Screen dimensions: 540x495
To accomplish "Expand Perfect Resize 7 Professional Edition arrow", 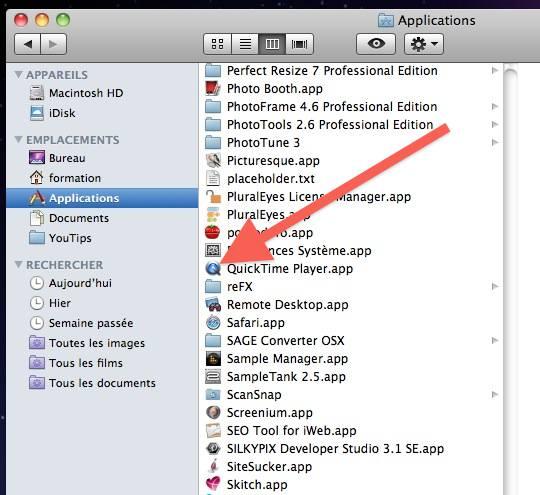I will 495,71.
